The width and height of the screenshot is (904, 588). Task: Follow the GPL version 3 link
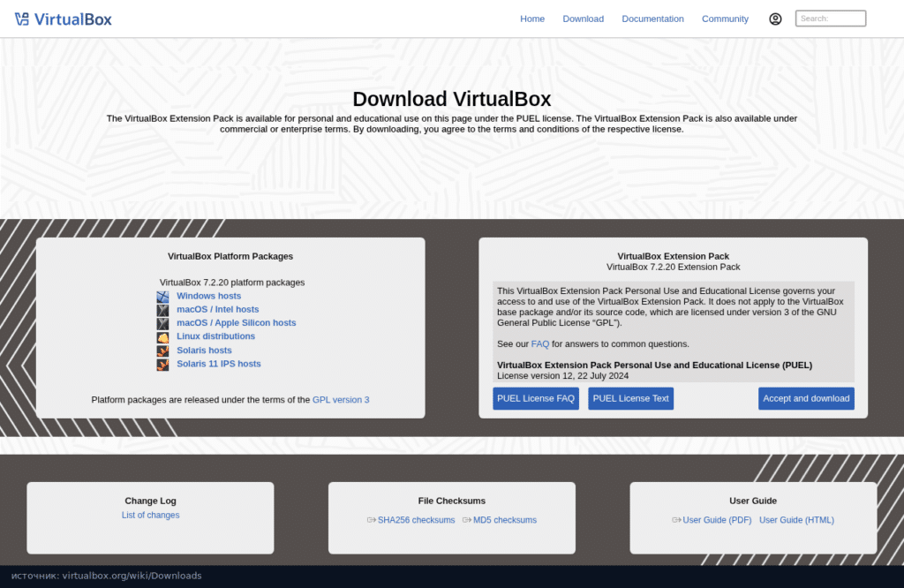(x=341, y=399)
